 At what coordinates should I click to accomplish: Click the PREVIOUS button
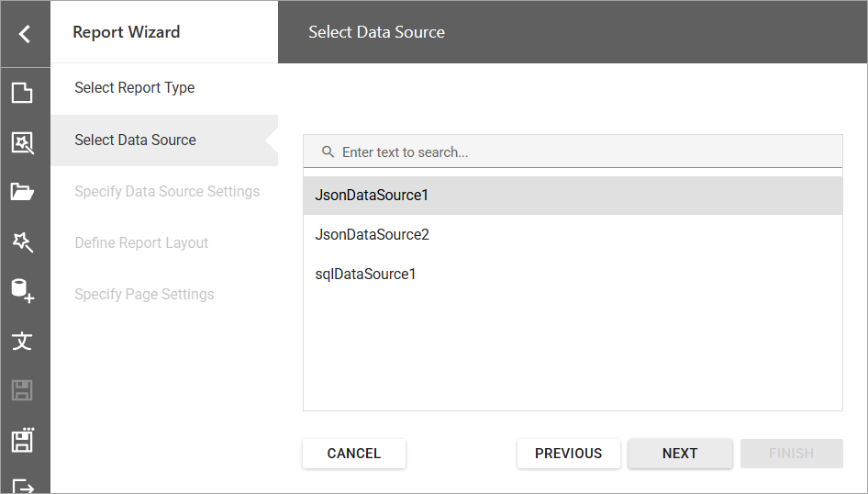point(569,454)
